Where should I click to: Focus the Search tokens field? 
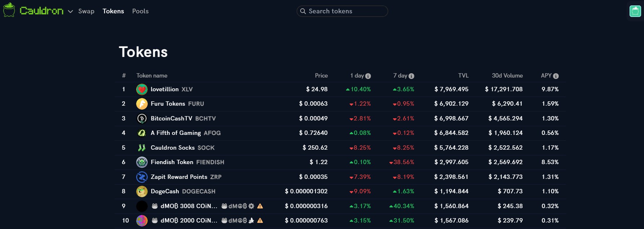(342, 11)
